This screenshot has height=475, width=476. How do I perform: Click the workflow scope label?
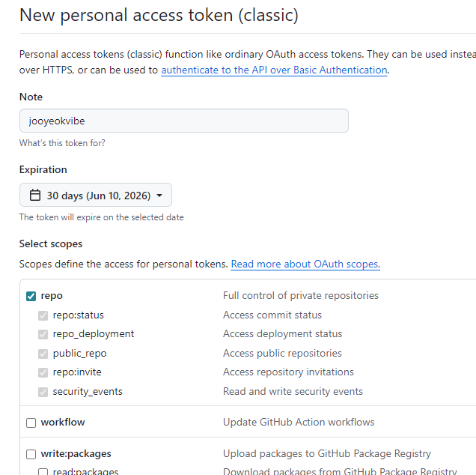(63, 422)
